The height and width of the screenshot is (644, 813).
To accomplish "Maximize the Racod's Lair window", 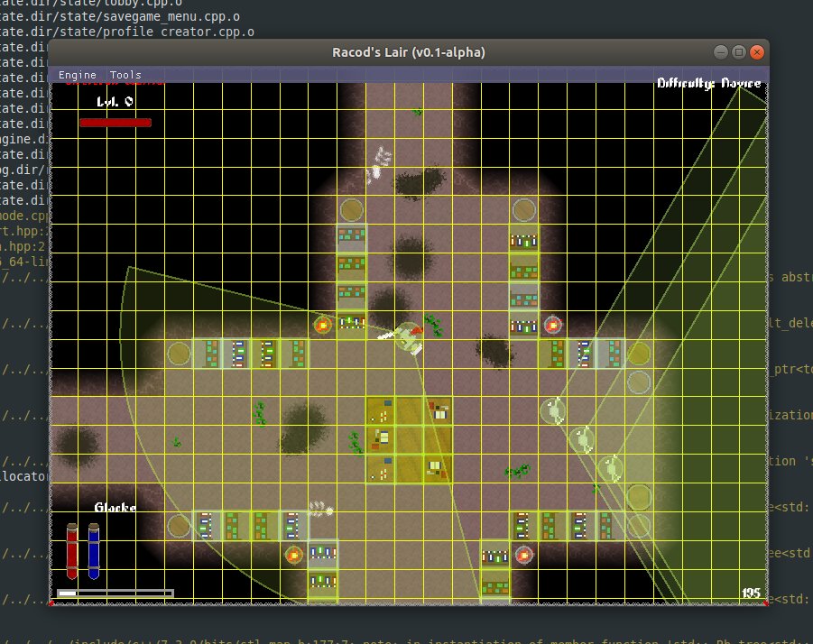I will pyautogui.click(x=739, y=51).
